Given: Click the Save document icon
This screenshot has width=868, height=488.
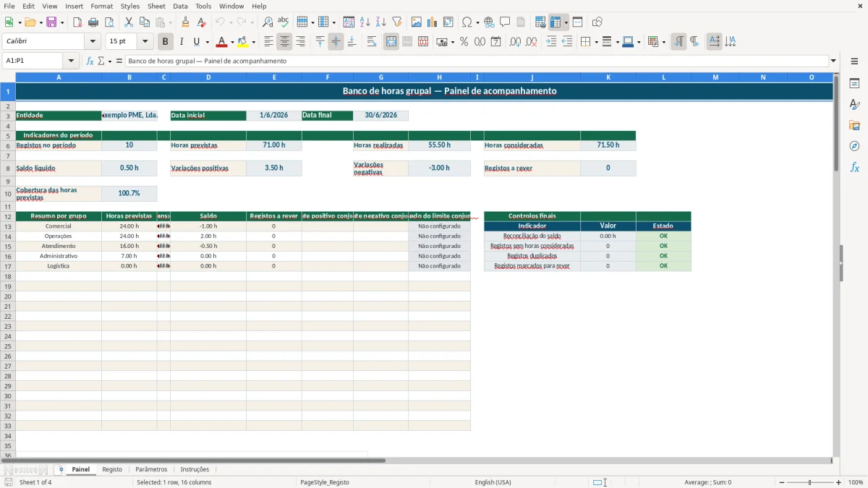Looking at the screenshot, I should tap(51, 22).
